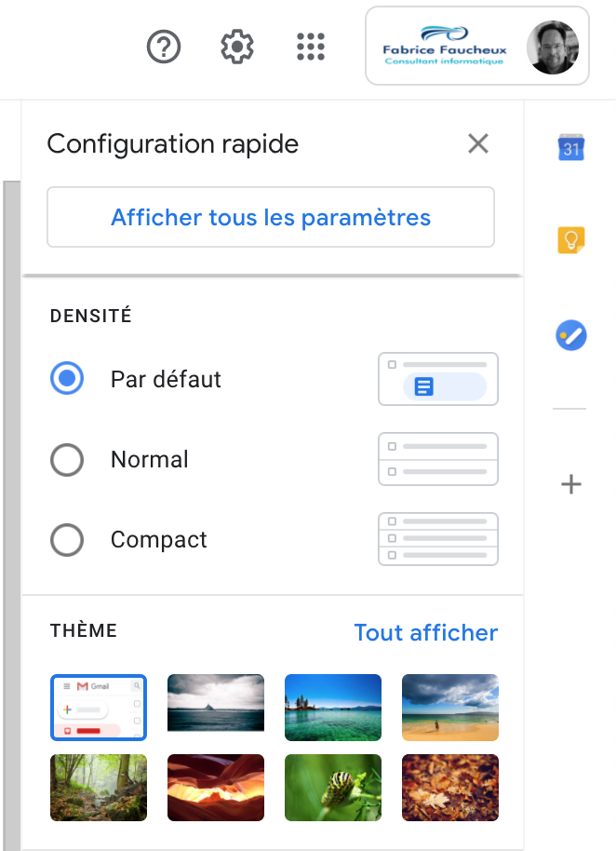Screen dimensions: 616x851
Task: Open Tout afficher themes link
Action: [425, 632]
